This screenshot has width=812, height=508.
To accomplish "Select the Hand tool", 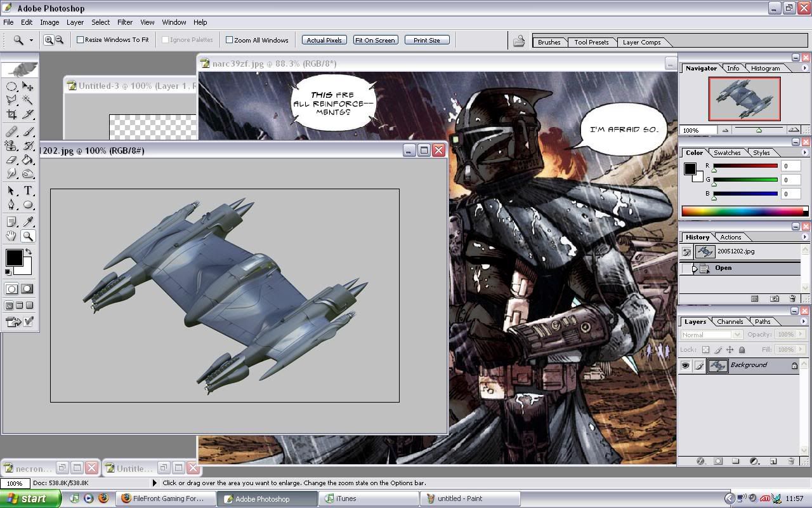I will (11, 236).
